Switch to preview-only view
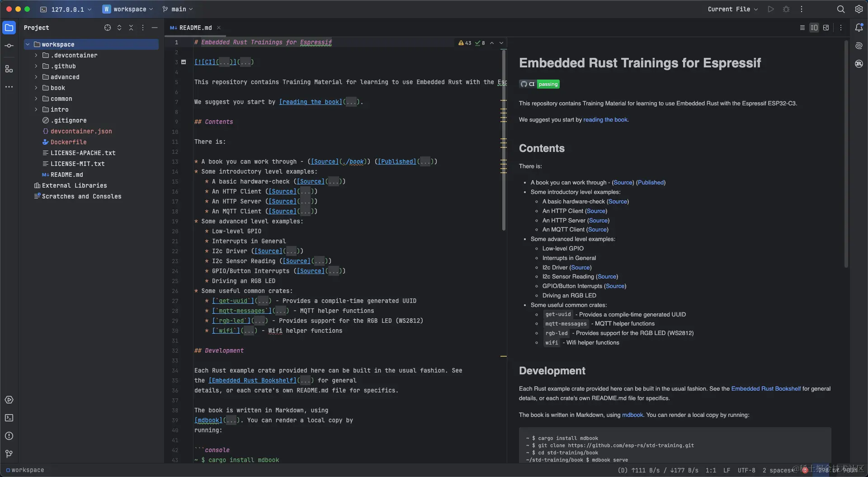 826,28
